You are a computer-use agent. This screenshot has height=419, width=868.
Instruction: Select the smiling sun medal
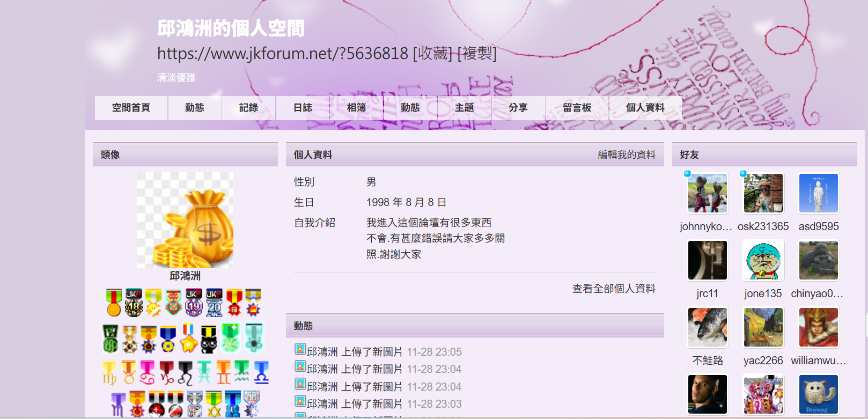(153, 303)
